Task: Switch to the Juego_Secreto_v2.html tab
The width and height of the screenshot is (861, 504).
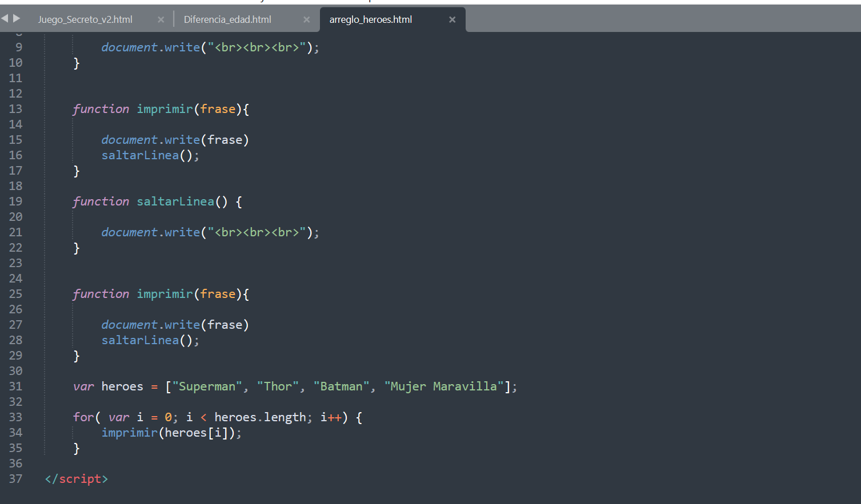Action: [85, 19]
